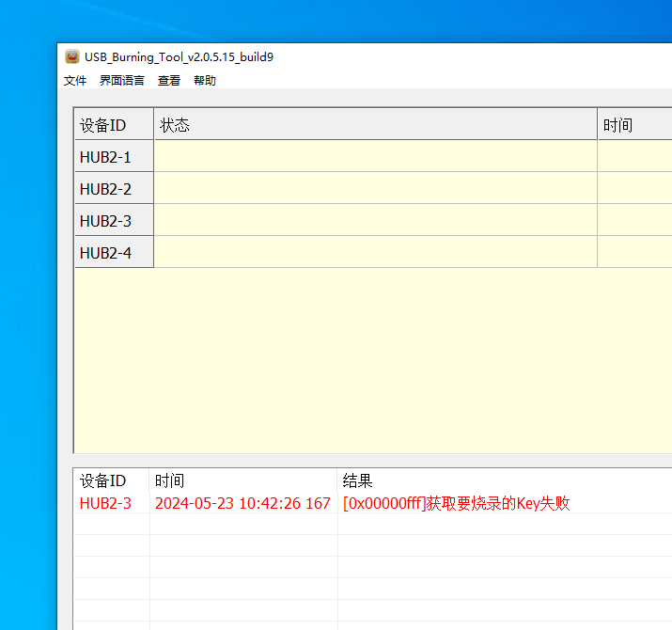672x630 pixels.
Task: Click the [0x00000fff] Key失败 error message
Action: click(457, 503)
